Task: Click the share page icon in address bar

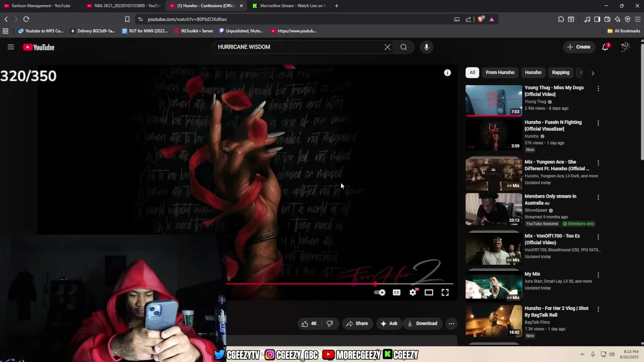Action: point(468,19)
